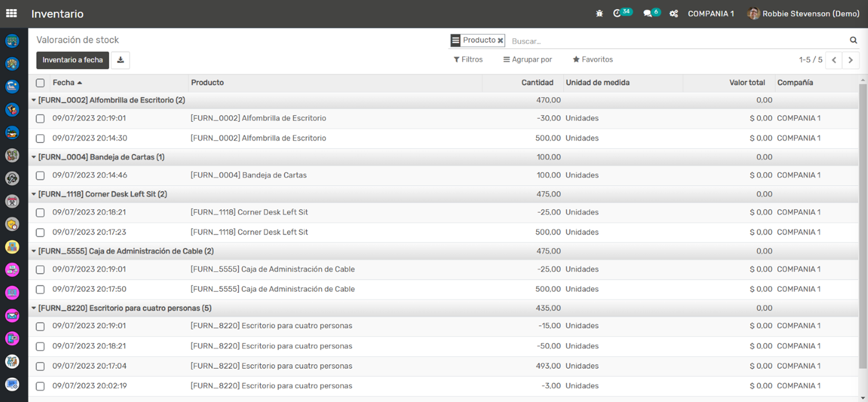Select the checkbox for the 493,00 Escritorio row

40,367
